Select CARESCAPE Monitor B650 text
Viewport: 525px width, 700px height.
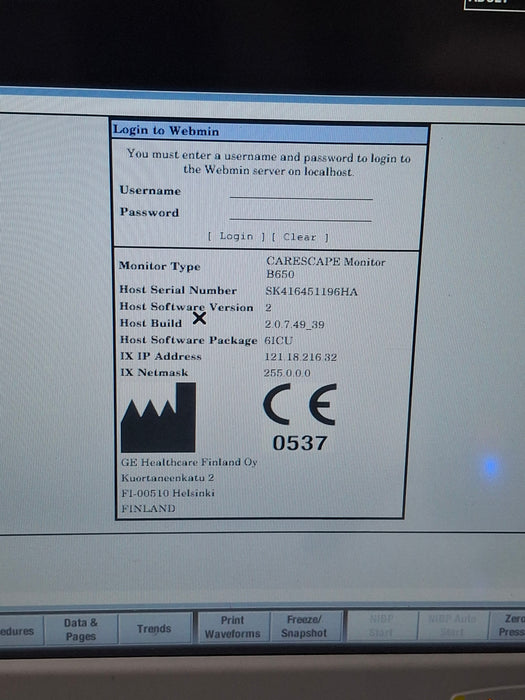[325, 267]
